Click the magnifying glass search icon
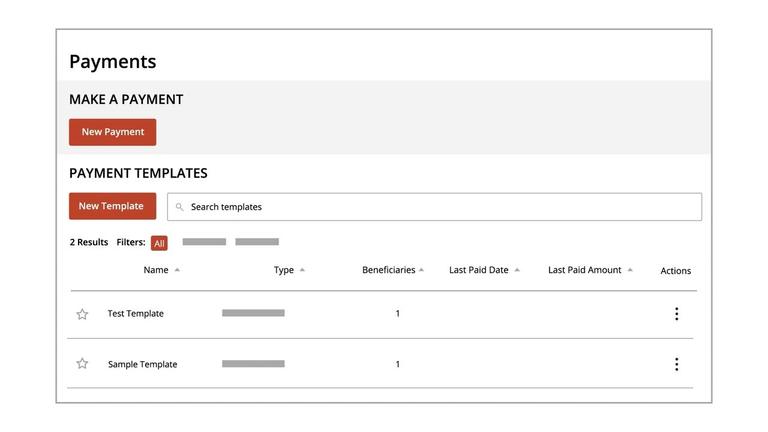 [180, 207]
